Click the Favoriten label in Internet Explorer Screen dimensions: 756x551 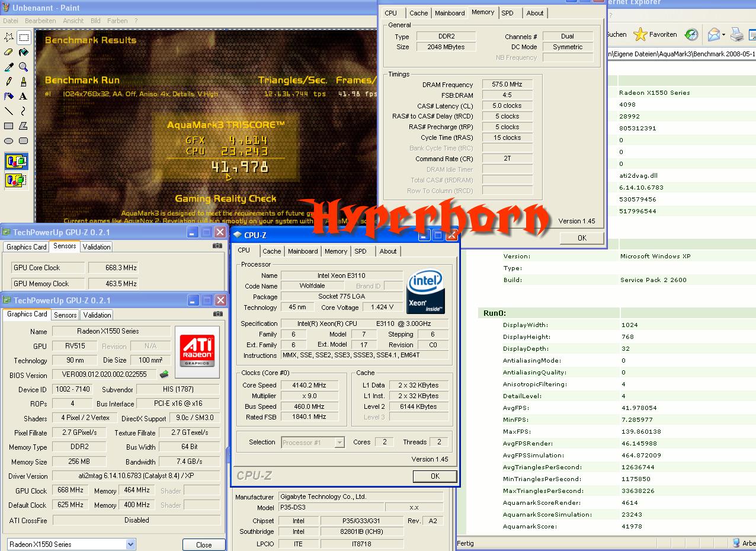pyautogui.click(x=663, y=34)
